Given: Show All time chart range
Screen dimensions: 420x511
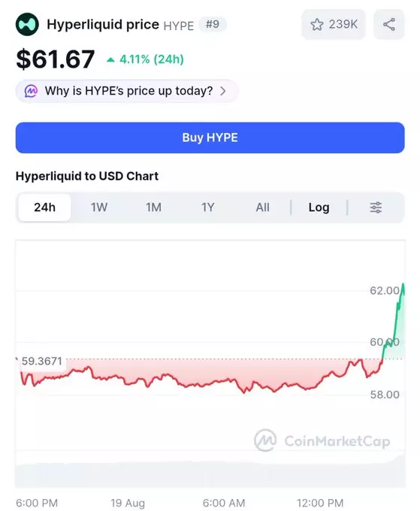Looking at the screenshot, I should [x=263, y=207].
